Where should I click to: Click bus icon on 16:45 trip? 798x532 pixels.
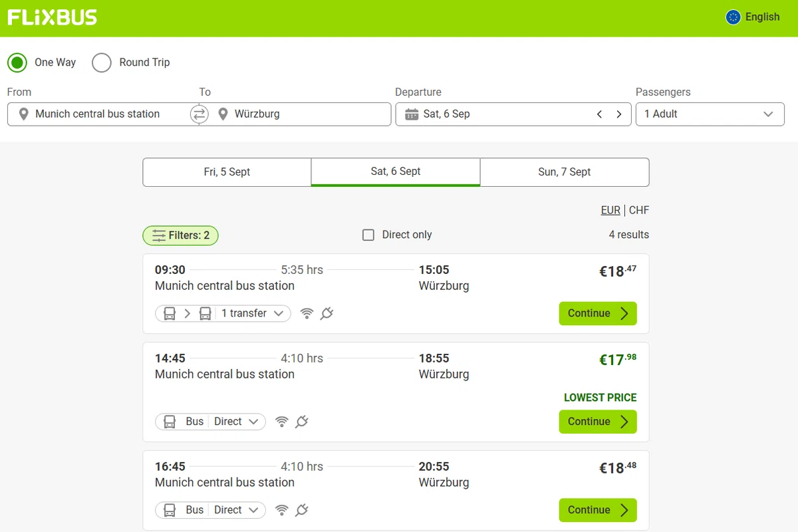click(x=170, y=510)
